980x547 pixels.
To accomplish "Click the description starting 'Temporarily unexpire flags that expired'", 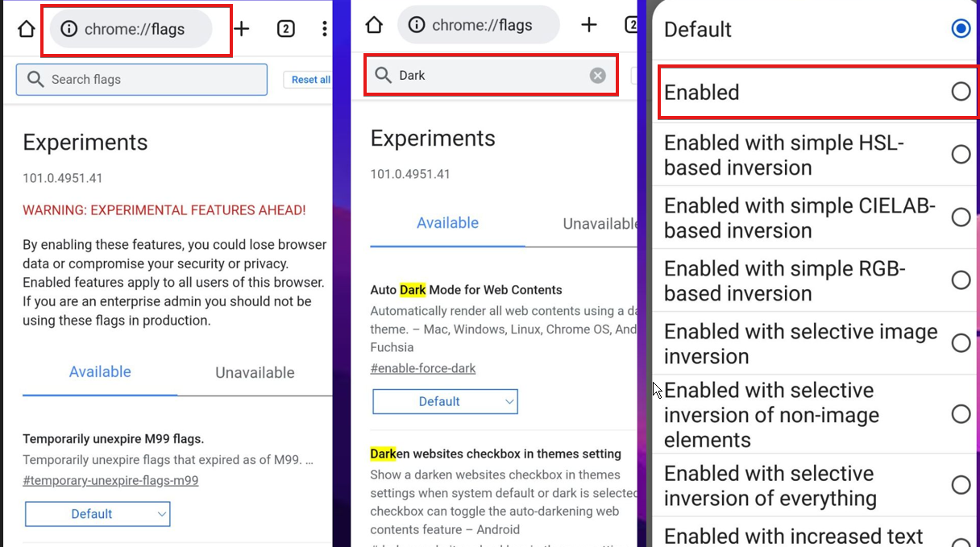I will (168, 460).
